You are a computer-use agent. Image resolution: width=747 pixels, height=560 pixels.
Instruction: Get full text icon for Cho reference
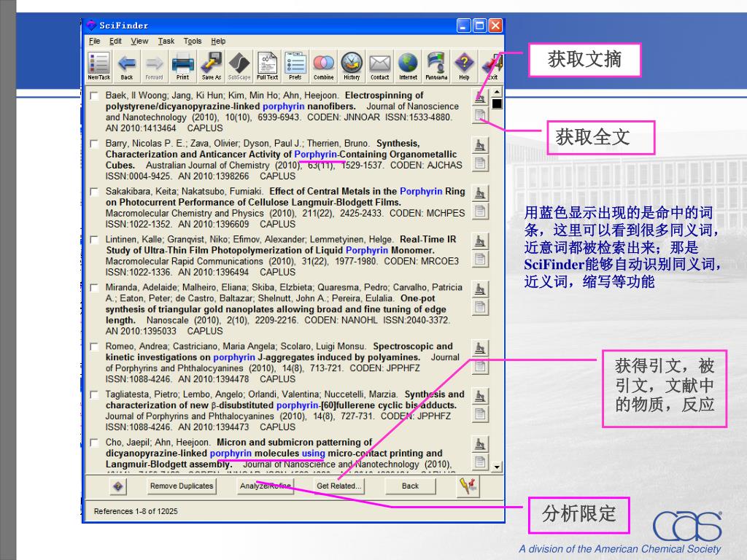tap(480, 462)
